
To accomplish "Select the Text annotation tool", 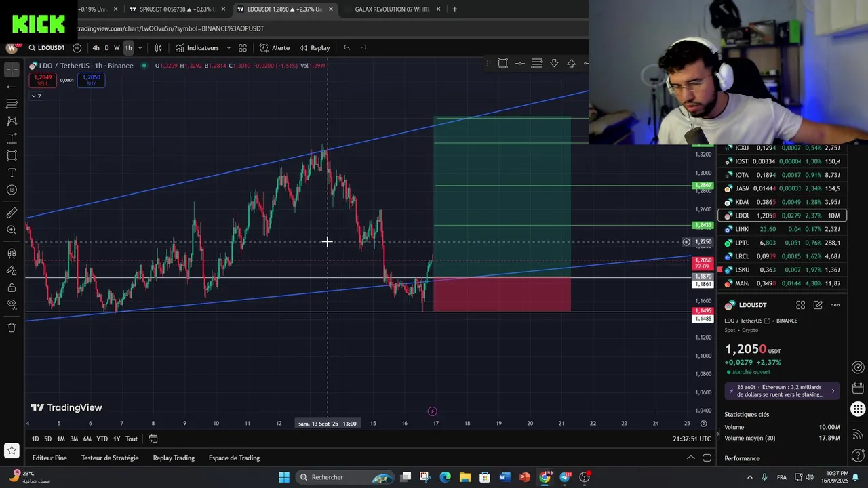I will tap(12, 173).
